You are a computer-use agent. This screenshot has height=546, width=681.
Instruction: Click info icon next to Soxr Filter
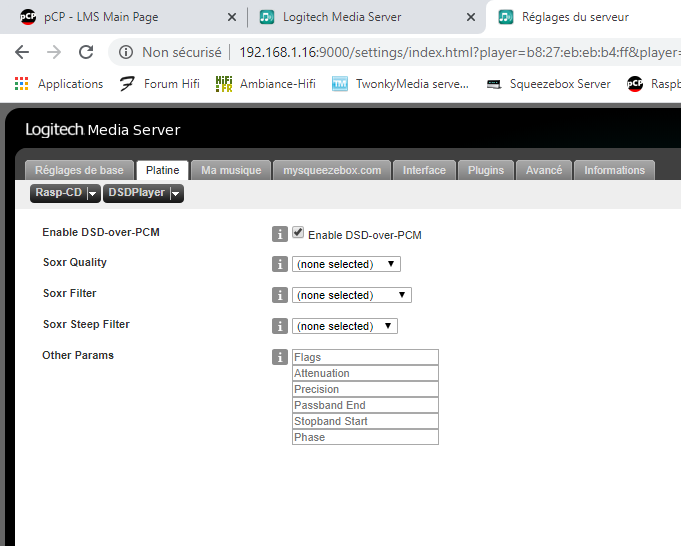click(x=280, y=295)
